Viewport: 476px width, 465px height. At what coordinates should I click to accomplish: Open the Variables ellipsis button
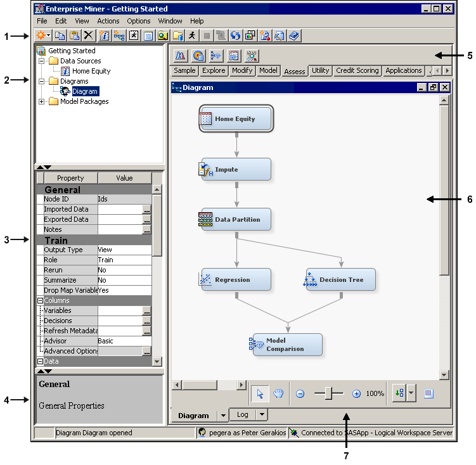pyautogui.click(x=146, y=310)
